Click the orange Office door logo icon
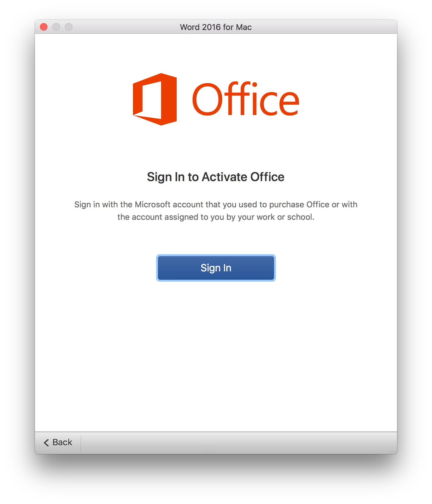 coord(155,99)
